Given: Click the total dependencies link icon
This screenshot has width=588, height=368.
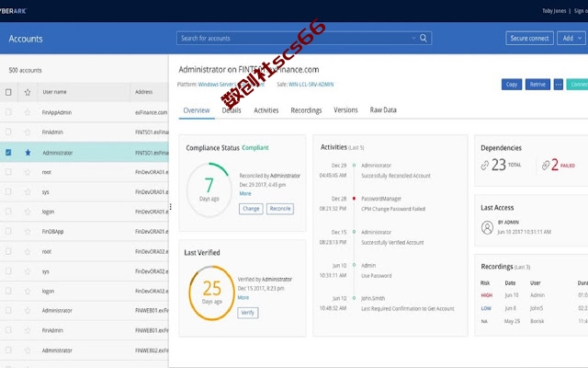Looking at the screenshot, I should (x=485, y=166).
